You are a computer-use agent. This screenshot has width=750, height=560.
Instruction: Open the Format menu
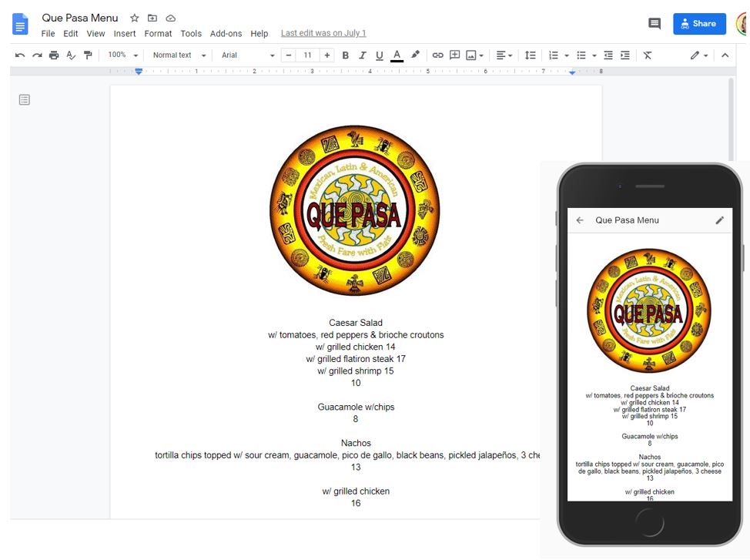pyautogui.click(x=158, y=33)
